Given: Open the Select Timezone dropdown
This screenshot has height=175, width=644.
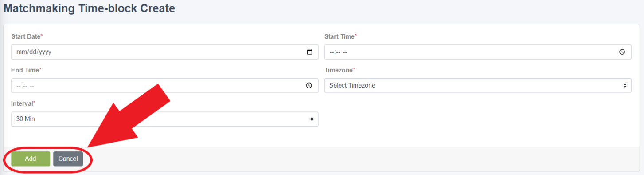Looking at the screenshot, I should click(478, 86).
